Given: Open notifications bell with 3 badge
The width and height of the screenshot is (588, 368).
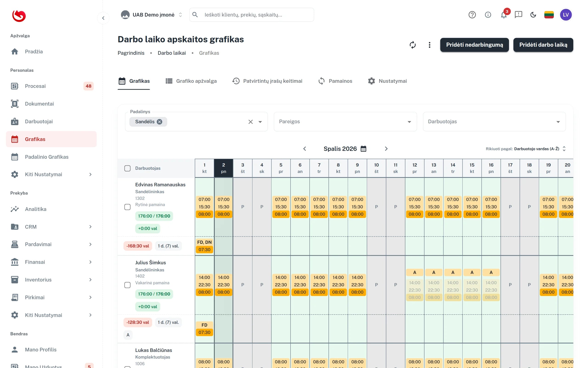Looking at the screenshot, I should tap(504, 15).
